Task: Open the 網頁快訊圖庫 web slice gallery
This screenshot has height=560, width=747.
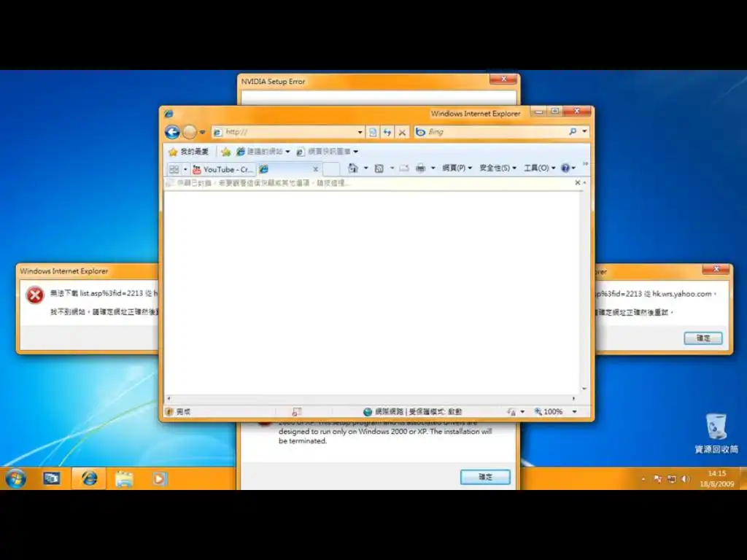Action: 327,152
